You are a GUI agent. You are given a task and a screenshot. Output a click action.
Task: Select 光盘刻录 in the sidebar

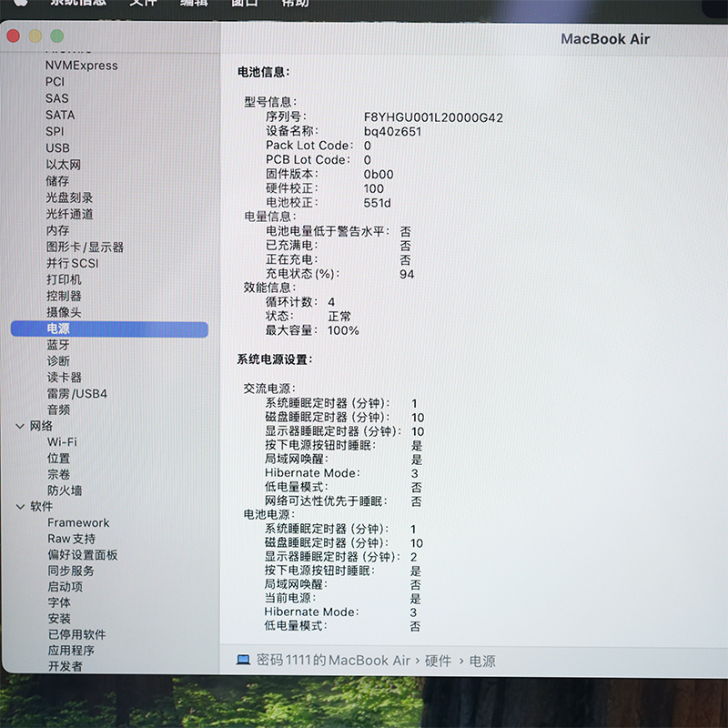(69, 197)
